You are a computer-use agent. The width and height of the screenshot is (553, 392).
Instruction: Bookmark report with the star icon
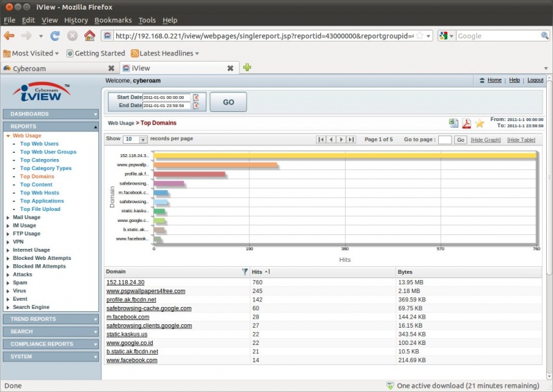coord(480,123)
